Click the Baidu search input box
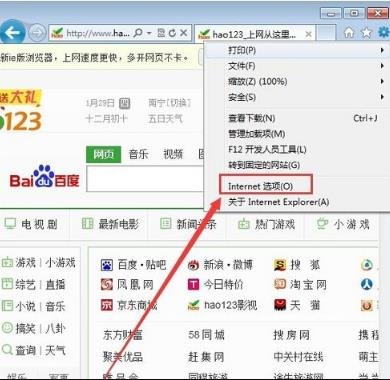This screenshot has width=390, height=380. click(145, 179)
